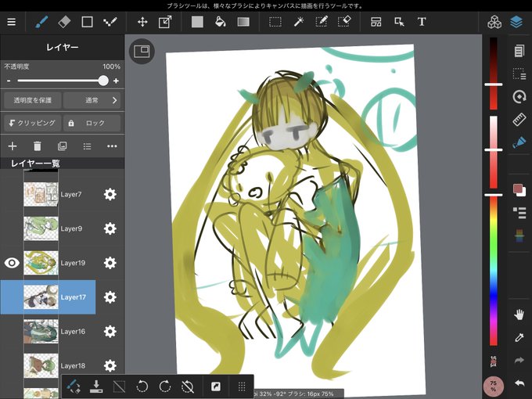Select Layer9 thumbnail

[x=41, y=228]
